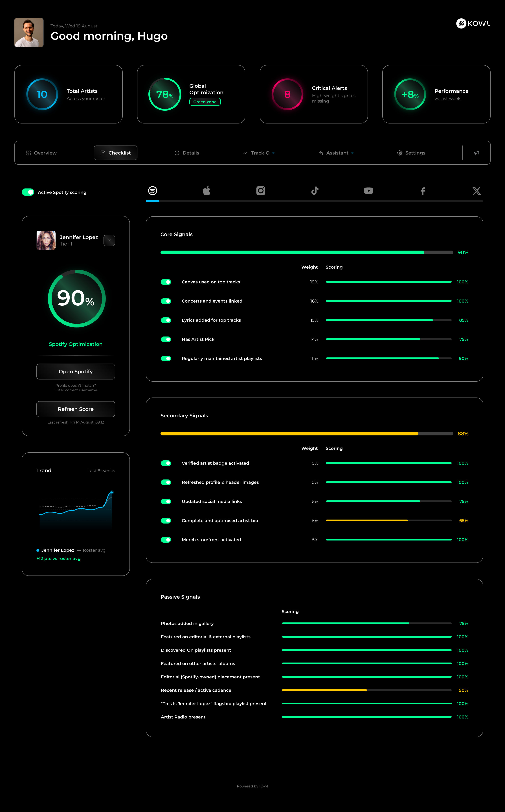Screen dimensions: 505x812
Task: Select the X platform icon
Action: point(477,191)
